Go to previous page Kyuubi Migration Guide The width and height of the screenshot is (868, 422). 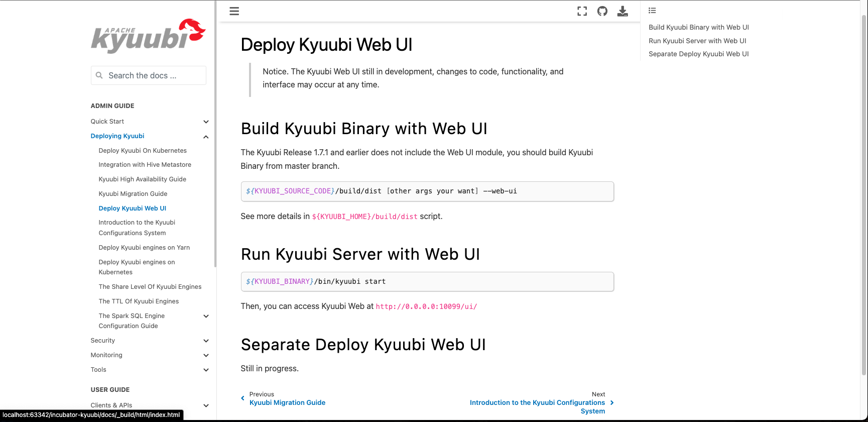tap(287, 403)
